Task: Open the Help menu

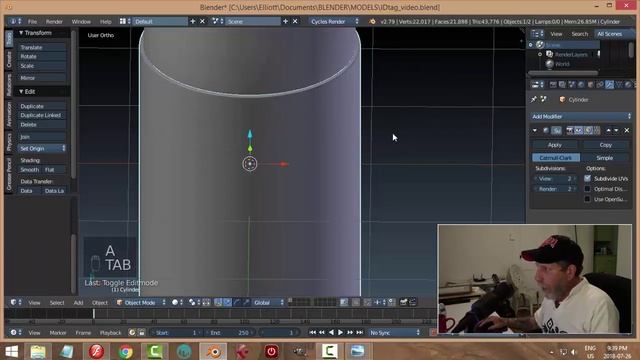Action: (x=105, y=21)
